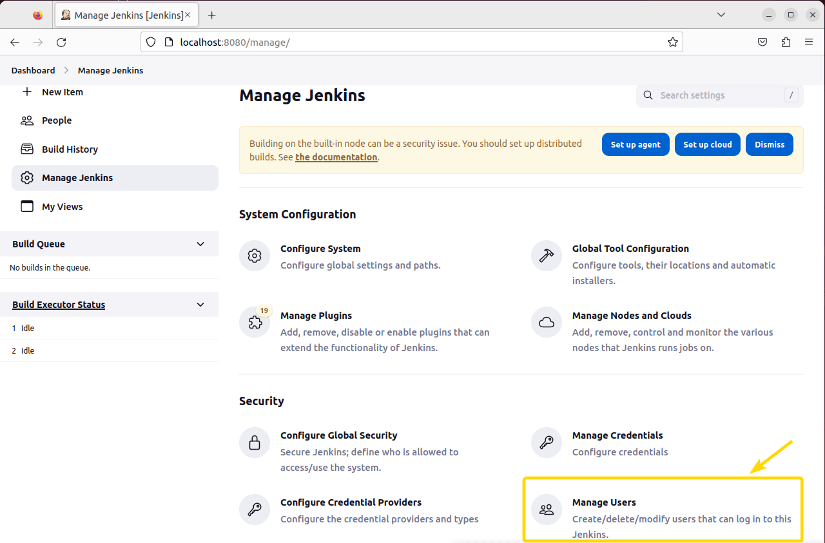Click the 19 plugin updates badge
This screenshot has height=543, width=825.
tap(264, 310)
